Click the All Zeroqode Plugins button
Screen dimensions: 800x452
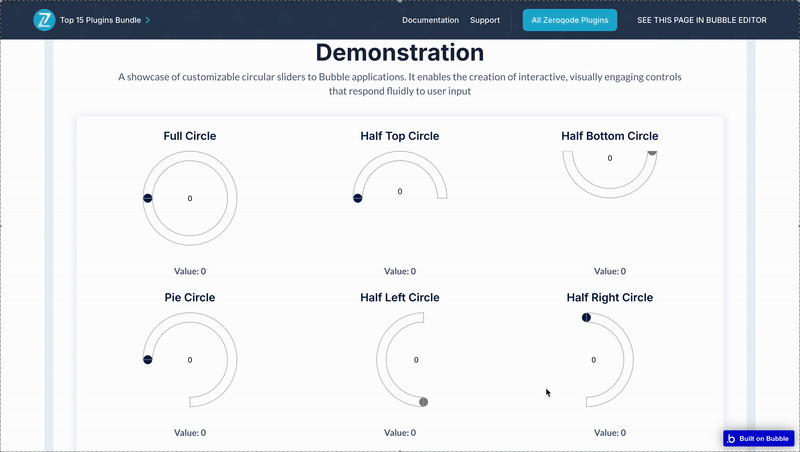coord(570,20)
